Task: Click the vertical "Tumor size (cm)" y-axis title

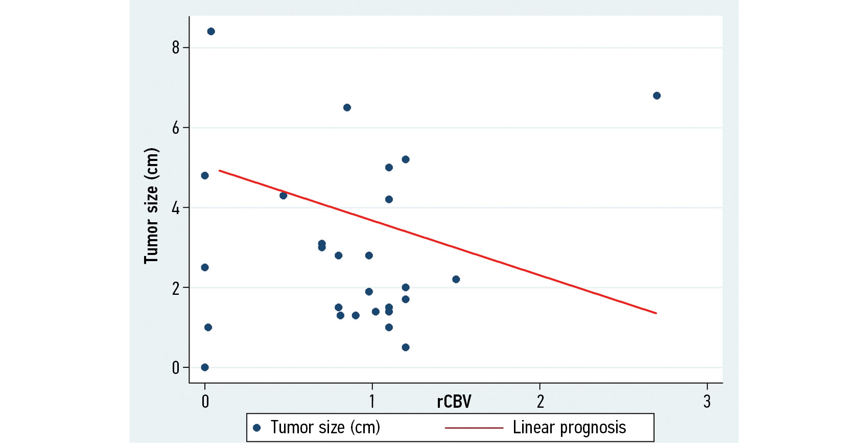Action: [x=151, y=205]
